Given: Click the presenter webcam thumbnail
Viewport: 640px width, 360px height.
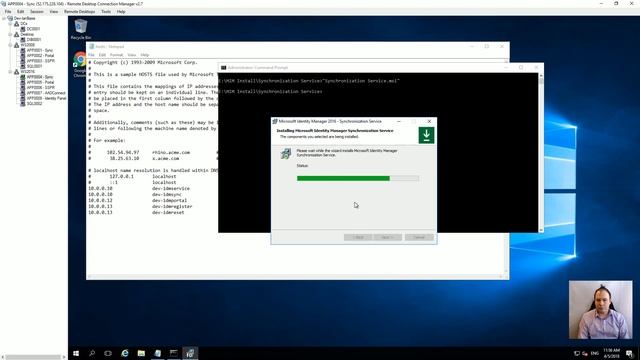Looking at the screenshot, I should click(x=600, y=310).
